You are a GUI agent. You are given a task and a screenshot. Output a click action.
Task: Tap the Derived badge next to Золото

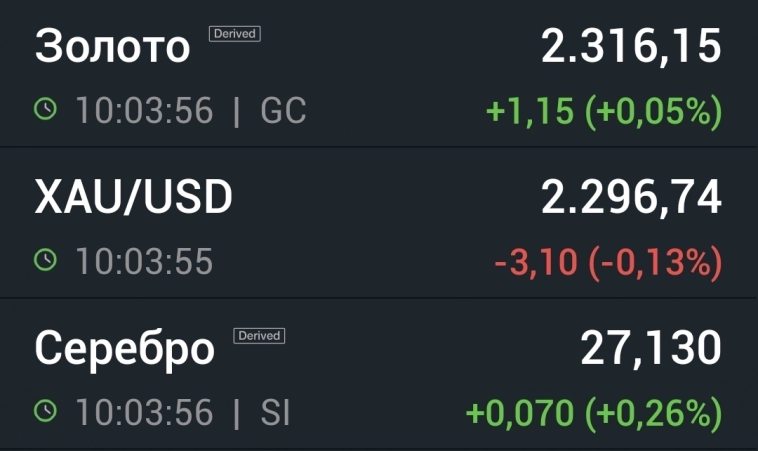pyautogui.click(x=235, y=34)
